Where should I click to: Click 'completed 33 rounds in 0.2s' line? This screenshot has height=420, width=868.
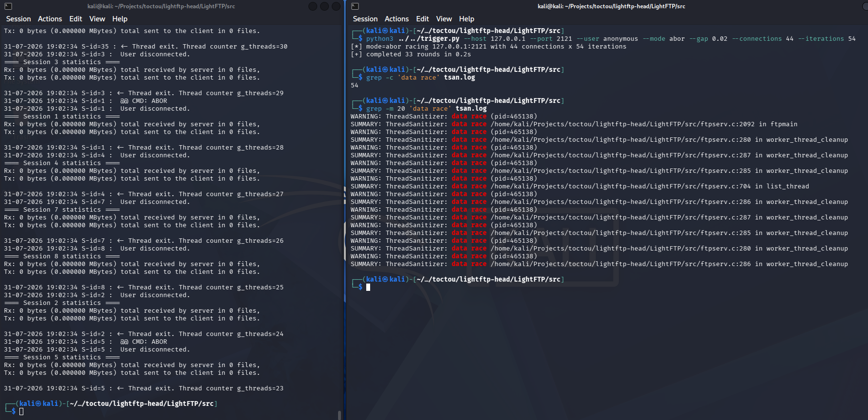click(411, 54)
